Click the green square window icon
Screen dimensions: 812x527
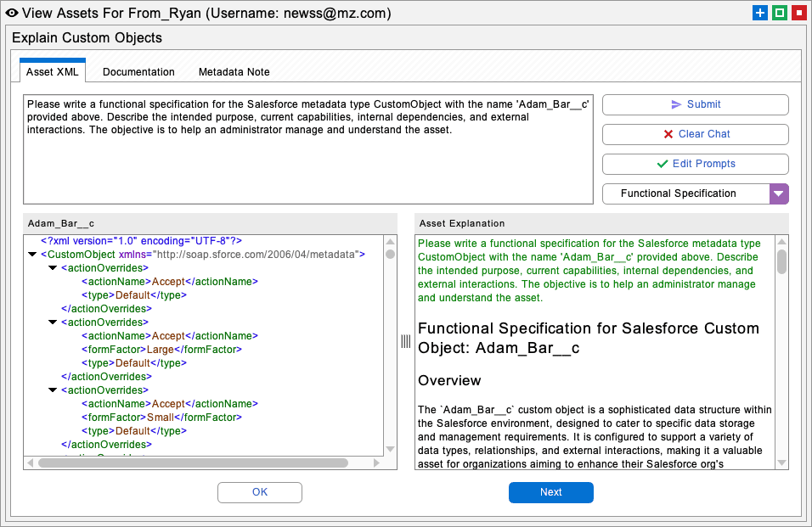779,13
